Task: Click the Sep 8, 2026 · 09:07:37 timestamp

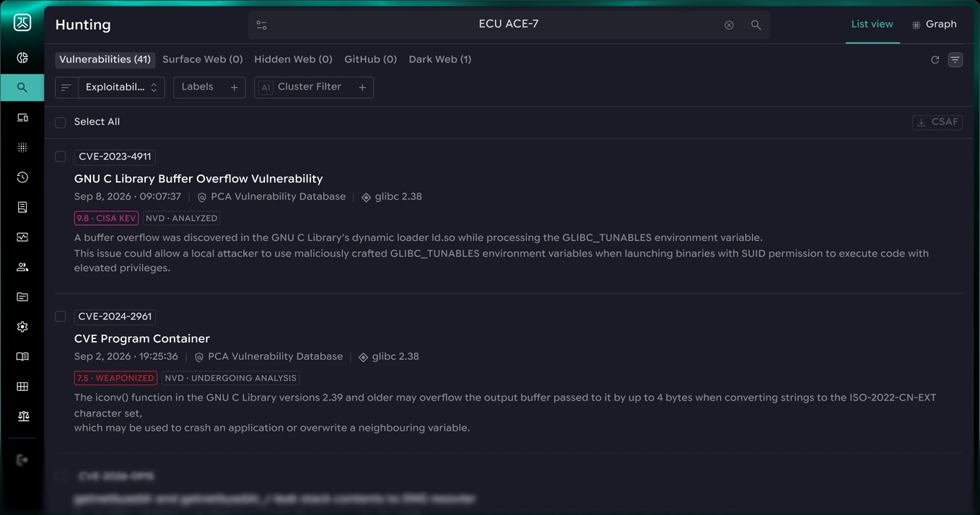Action: (128, 197)
